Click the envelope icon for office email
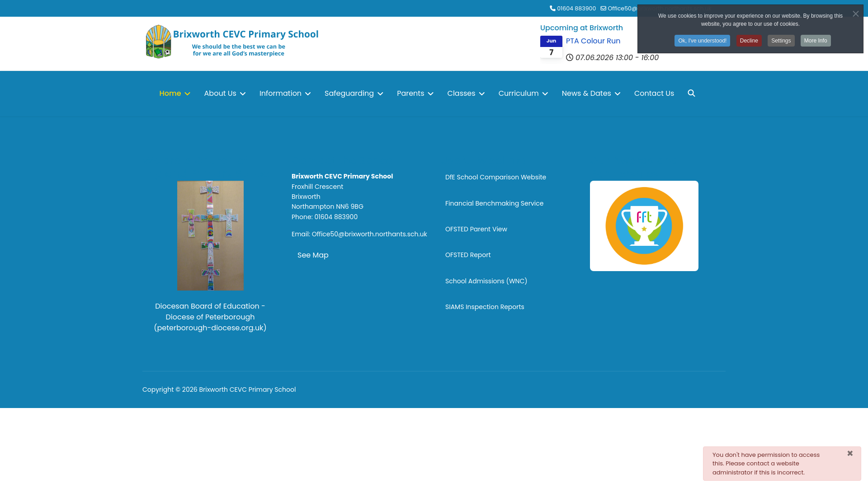868x488 pixels. pos(604,8)
